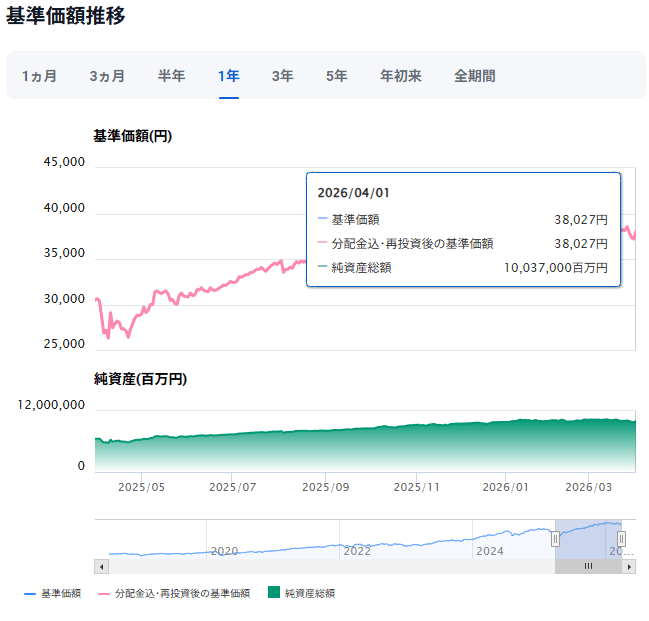This screenshot has height=621, width=649.
Task: Click the pink legend line marker
Action: coord(103,594)
